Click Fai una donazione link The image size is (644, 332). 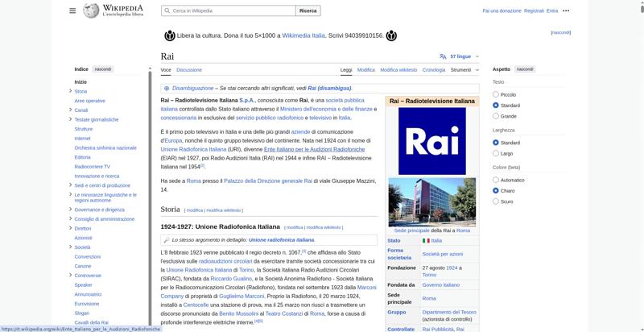[x=502, y=10]
